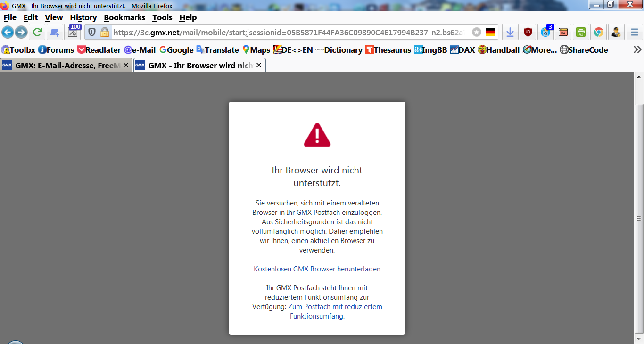Open the Bookmarks menu
The image size is (644, 344).
pos(124,17)
